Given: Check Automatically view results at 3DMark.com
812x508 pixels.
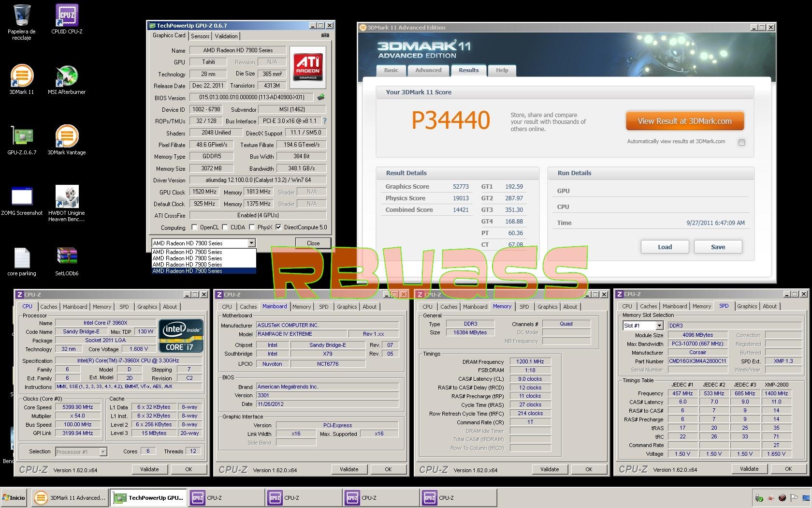Looking at the screenshot, I should pos(741,142).
